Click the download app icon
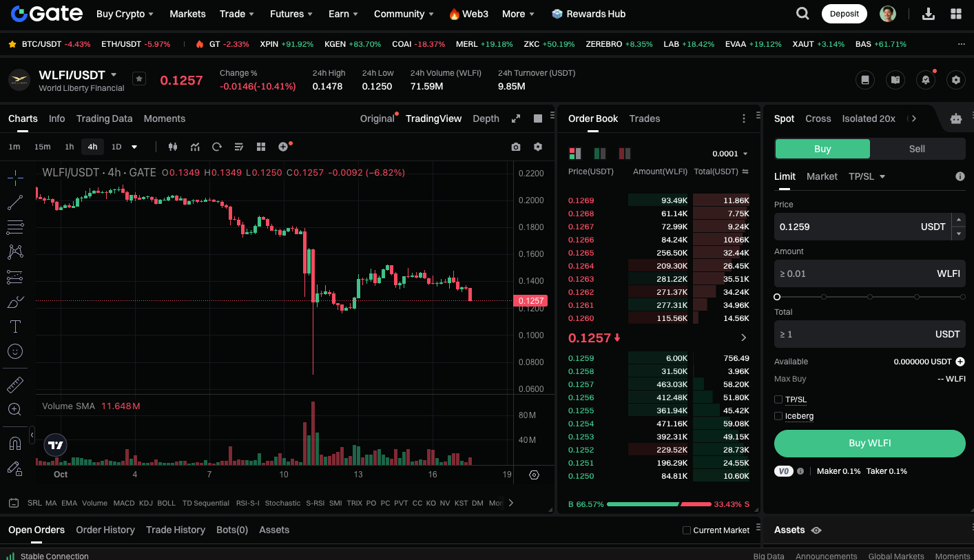974x560 pixels. (929, 14)
